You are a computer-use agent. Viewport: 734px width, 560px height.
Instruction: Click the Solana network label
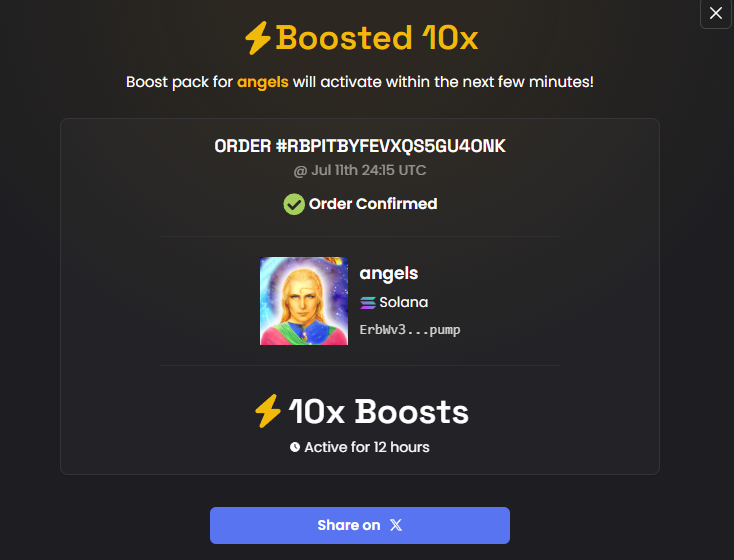404,302
